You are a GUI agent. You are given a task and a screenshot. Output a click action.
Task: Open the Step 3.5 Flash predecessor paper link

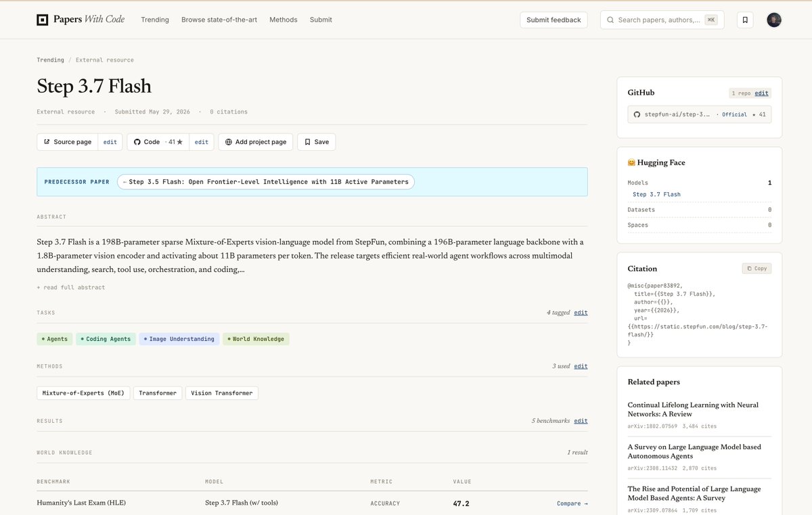(x=266, y=182)
